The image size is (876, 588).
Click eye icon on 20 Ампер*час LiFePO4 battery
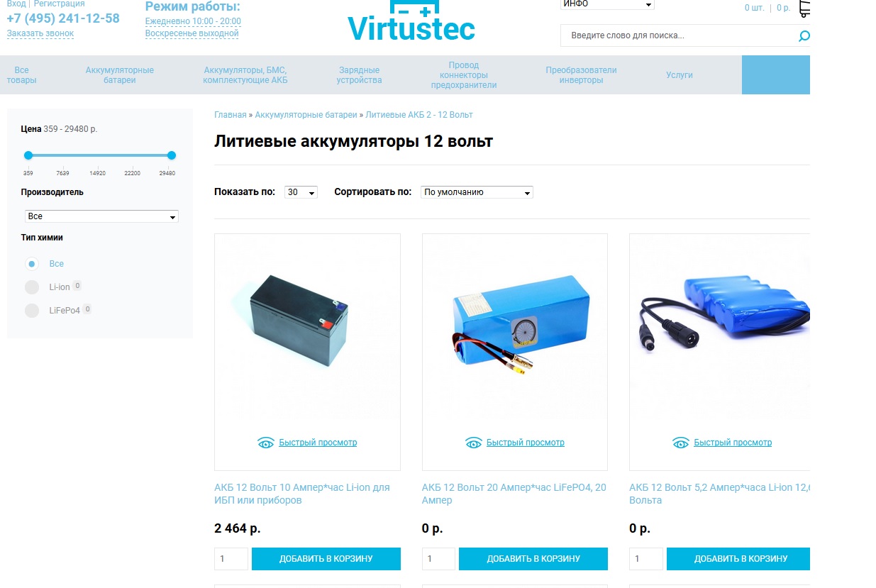473,443
